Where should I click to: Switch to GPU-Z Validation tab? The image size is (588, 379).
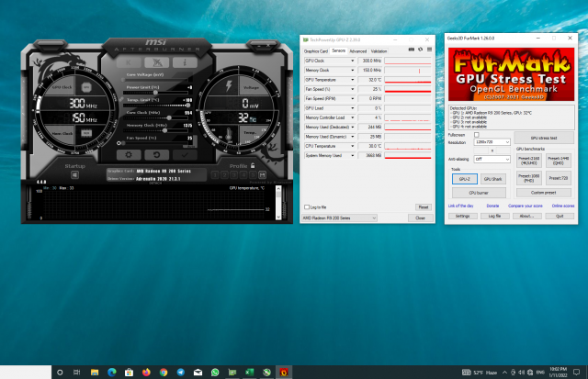[x=379, y=51]
